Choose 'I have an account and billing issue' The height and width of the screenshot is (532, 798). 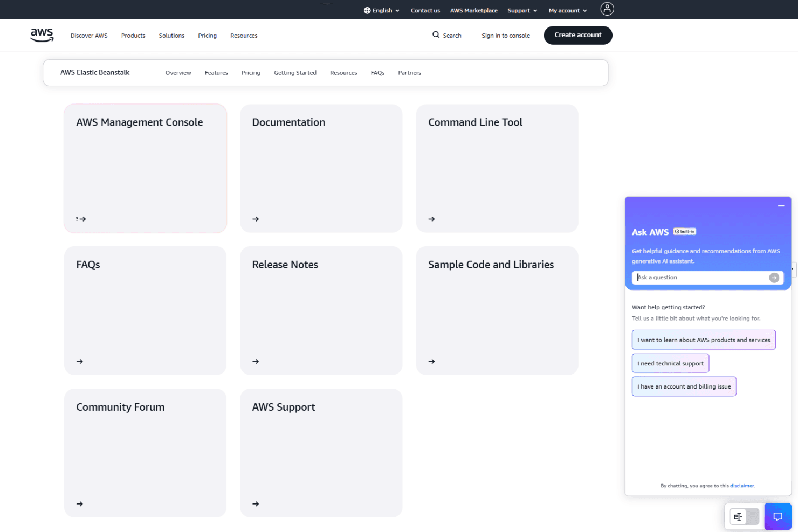pyautogui.click(x=684, y=386)
